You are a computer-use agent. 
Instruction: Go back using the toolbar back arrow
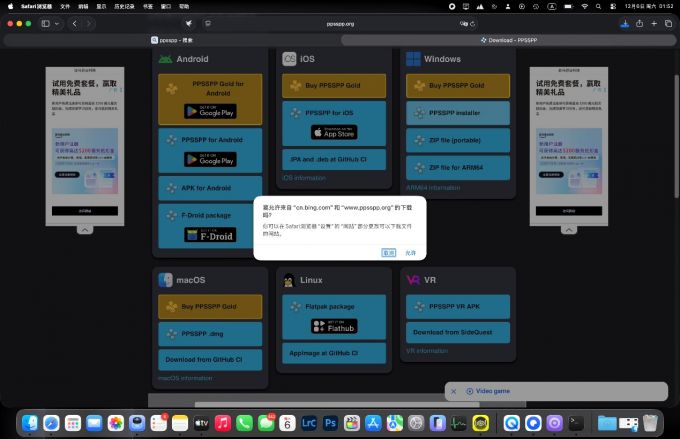[x=75, y=23]
